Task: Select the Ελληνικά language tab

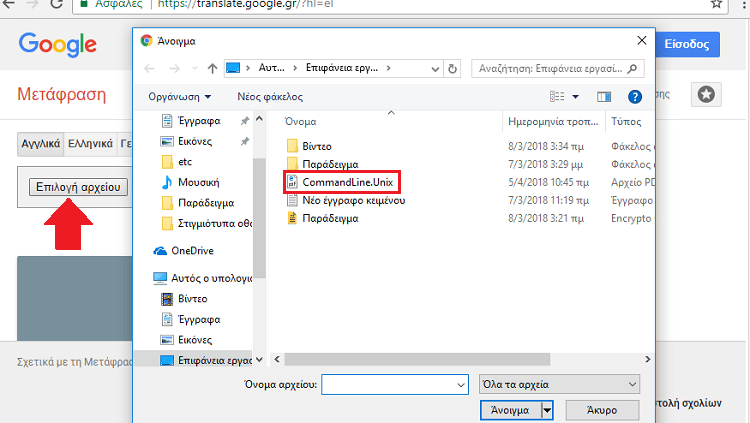Action: pos(90,144)
